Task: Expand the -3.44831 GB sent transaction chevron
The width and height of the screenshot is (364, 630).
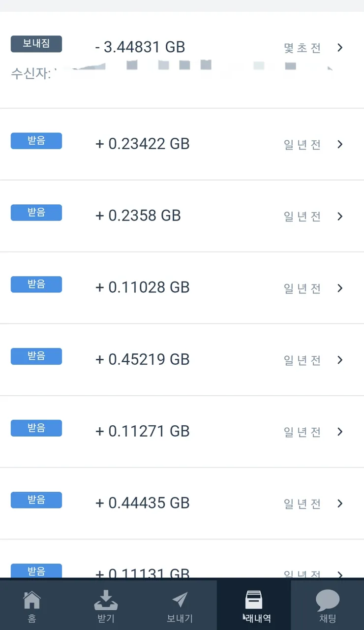Action: (x=340, y=48)
